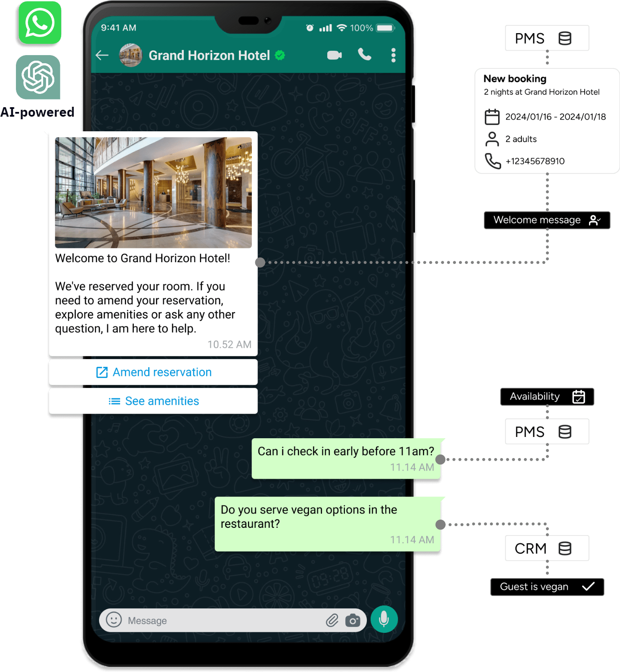
Task: Open the camera from message bar
Action: [x=353, y=620]
